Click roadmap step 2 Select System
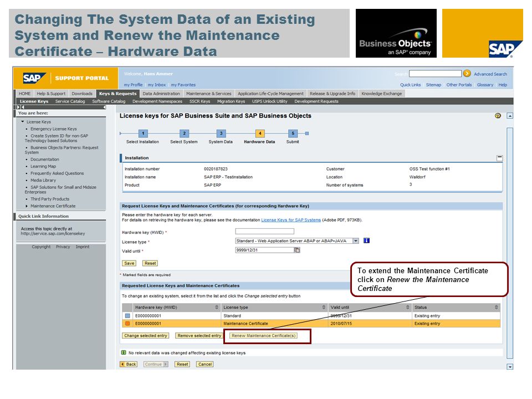532x399 pixels. (x=184, y=134)
